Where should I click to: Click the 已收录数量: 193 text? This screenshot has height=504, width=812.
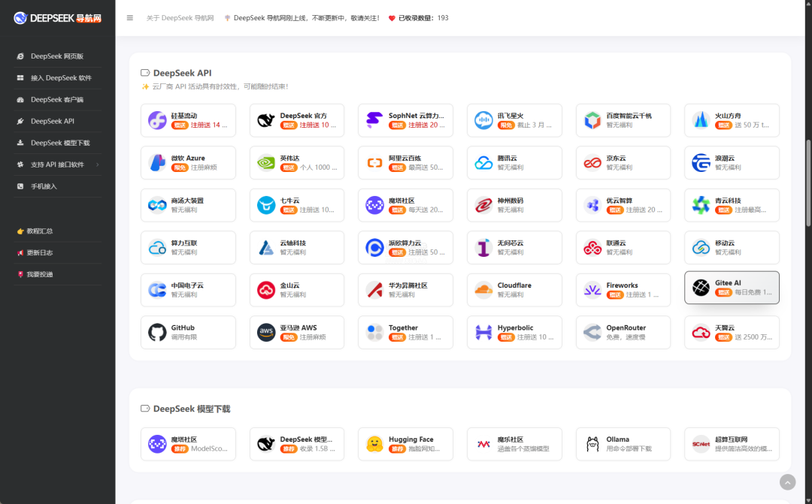point(423,17)
